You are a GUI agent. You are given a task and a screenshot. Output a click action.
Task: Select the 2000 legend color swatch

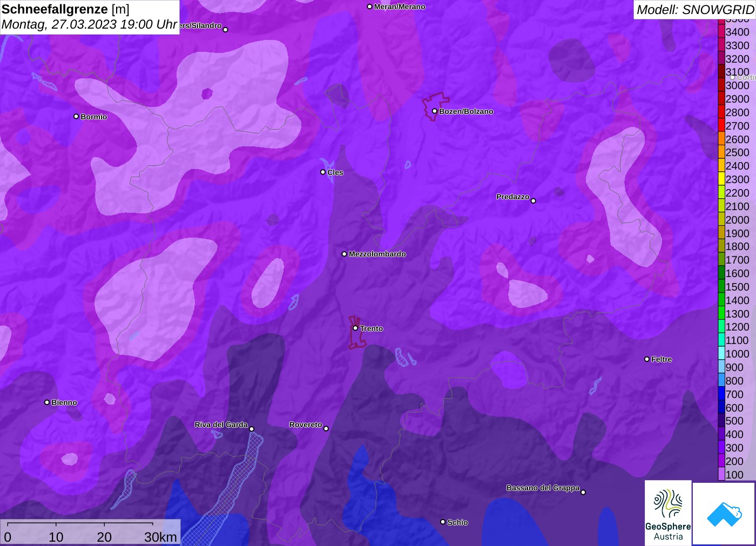point(721,220)
